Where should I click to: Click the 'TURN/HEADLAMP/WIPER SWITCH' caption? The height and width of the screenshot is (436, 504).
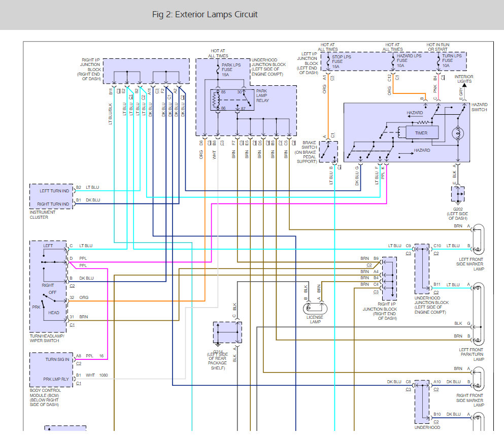pos(47,338)
